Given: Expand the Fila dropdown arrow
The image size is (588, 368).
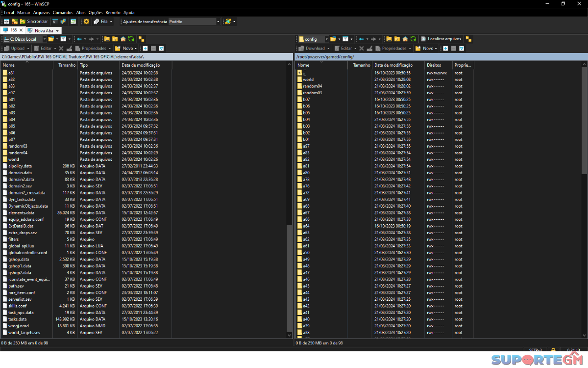Looking at the screenshot, I should [111, 22].
